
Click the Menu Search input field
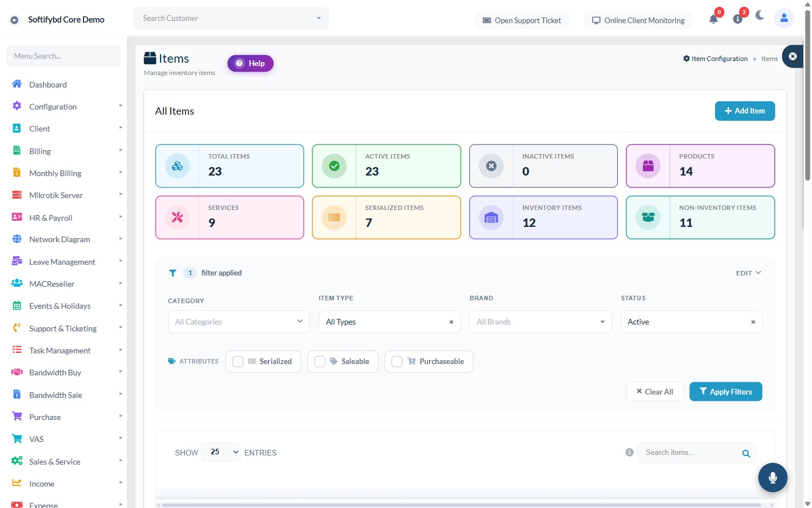coord(63,56)
